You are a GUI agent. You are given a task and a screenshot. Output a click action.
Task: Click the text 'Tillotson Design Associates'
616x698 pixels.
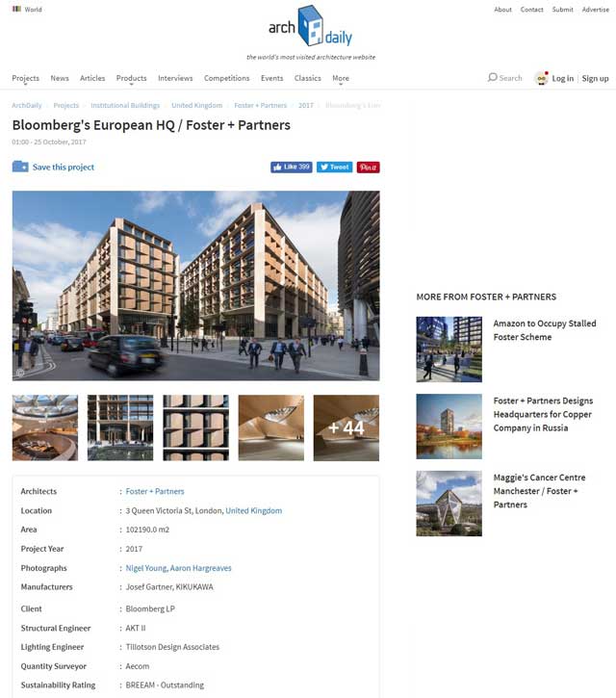tap(172, 647)
